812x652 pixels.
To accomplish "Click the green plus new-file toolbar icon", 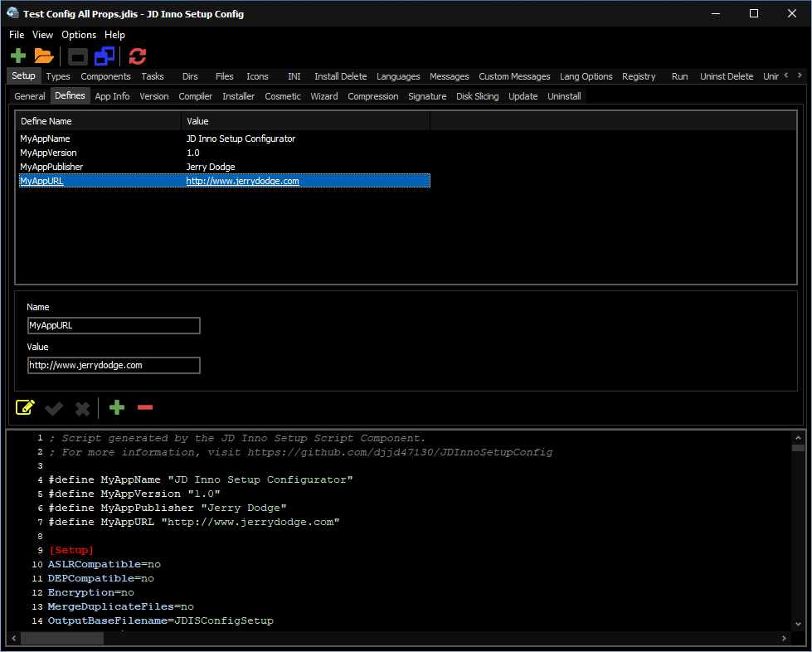I will coord(18,56).
